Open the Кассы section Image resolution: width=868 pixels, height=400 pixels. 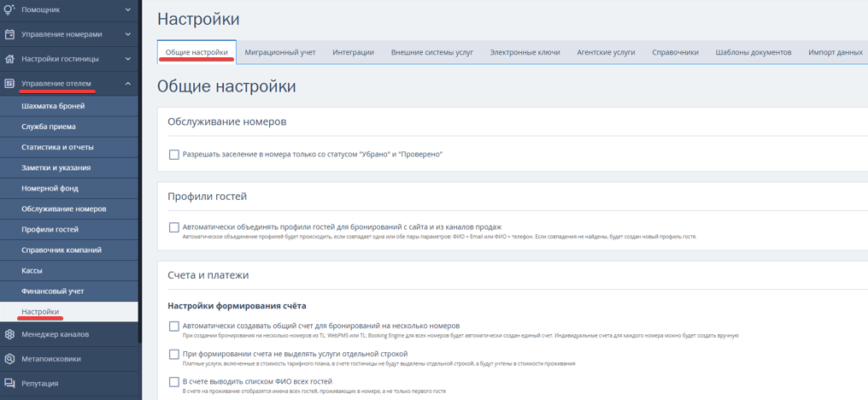[x=69, y=270]
